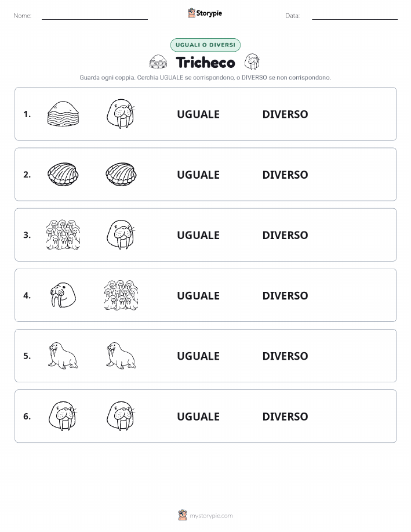Image resolution: width=411 pixels, height=532 pixels.
Task: Choose DIVERSO in row 4
Action: coord(285,295)
